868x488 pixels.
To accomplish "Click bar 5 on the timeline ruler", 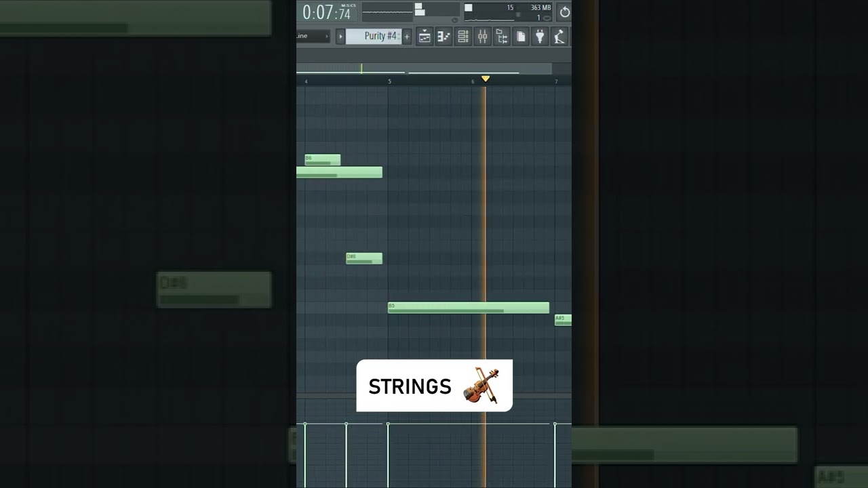I will click(x=390, y=81).
